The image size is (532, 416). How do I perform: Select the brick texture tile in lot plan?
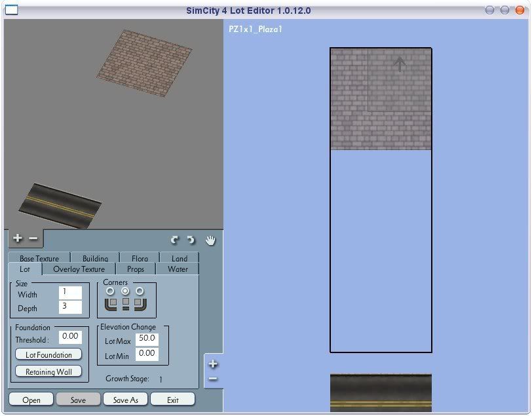click(x=381, y=99)
